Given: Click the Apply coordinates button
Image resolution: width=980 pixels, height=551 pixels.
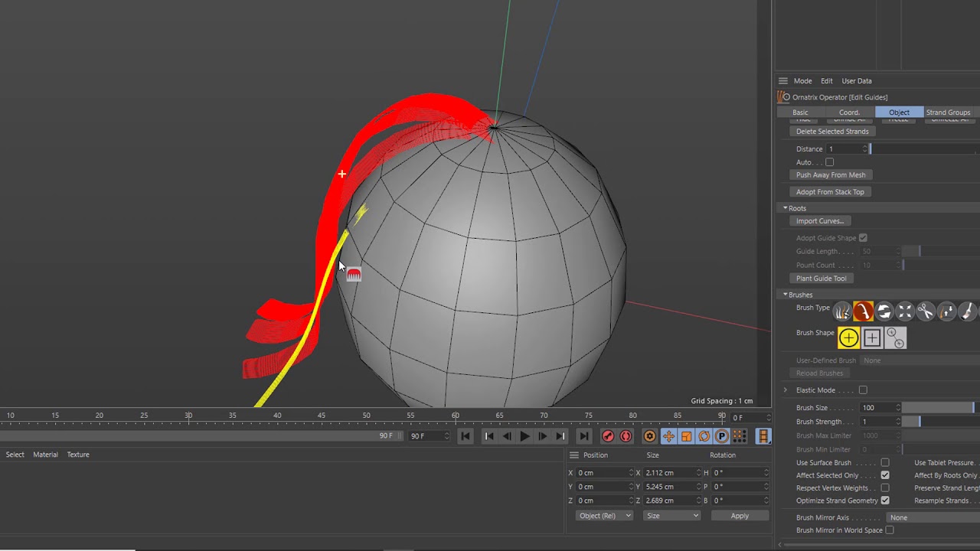Looking at the screenshot, I should tap(740, 516).
